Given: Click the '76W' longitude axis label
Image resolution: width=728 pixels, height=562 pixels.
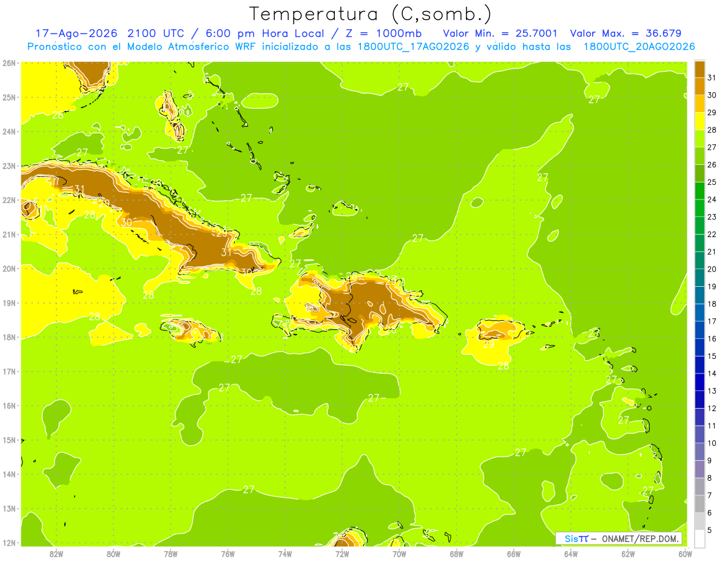Looking at the screenshot, I should [227, 554].
